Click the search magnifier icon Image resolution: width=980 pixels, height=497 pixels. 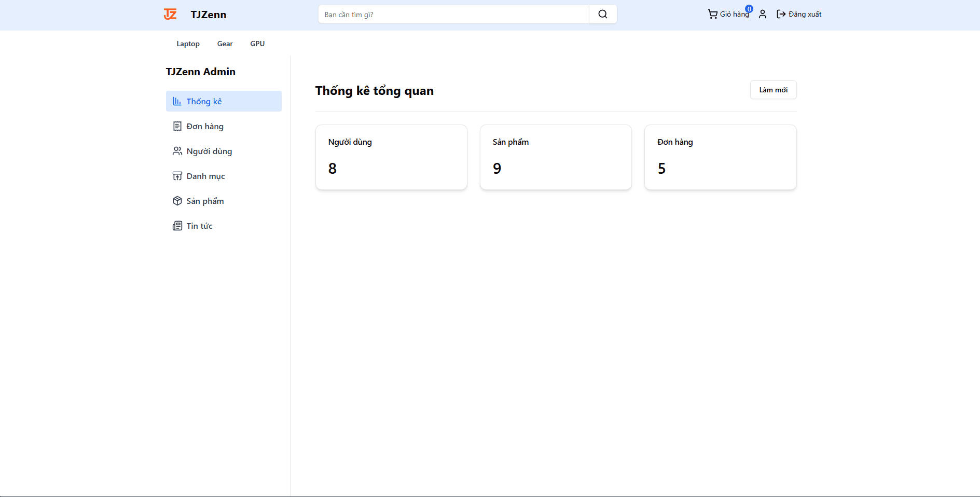point(602,15)
